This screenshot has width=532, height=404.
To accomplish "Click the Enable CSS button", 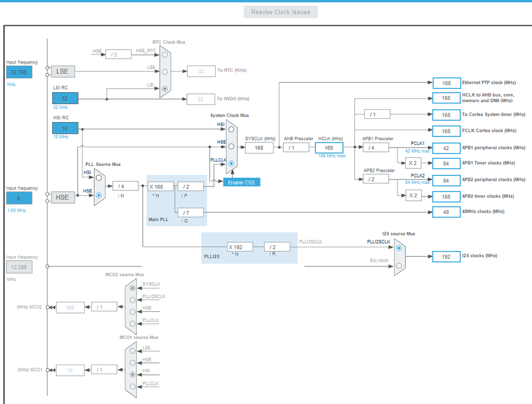I will [x=241, y=182].
